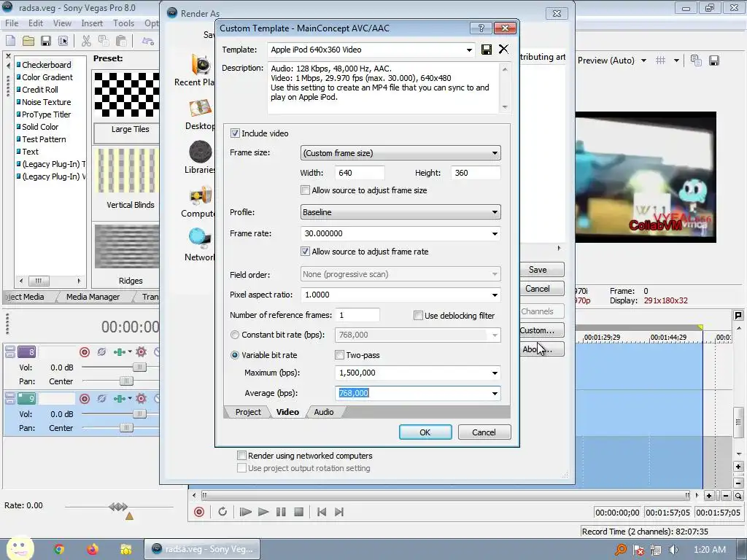Check Allow source to adjust frame size

click(x=305, y=190)
